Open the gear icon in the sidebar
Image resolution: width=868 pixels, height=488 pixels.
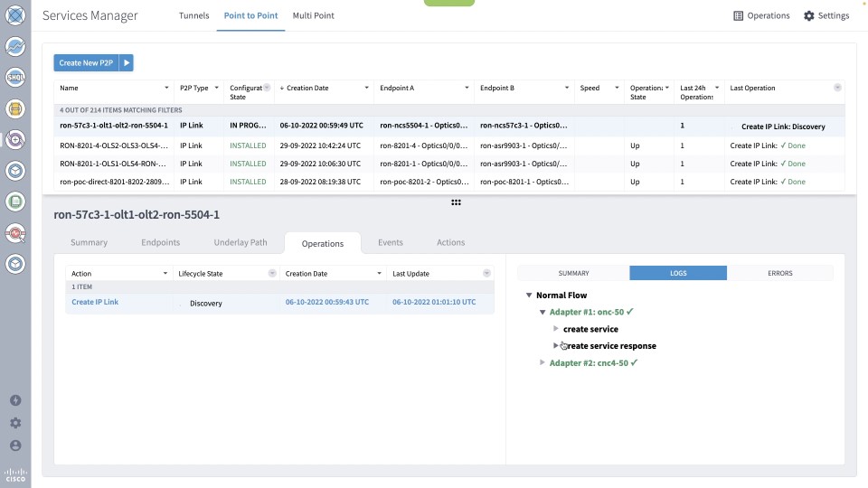click(x=15, y=423)
